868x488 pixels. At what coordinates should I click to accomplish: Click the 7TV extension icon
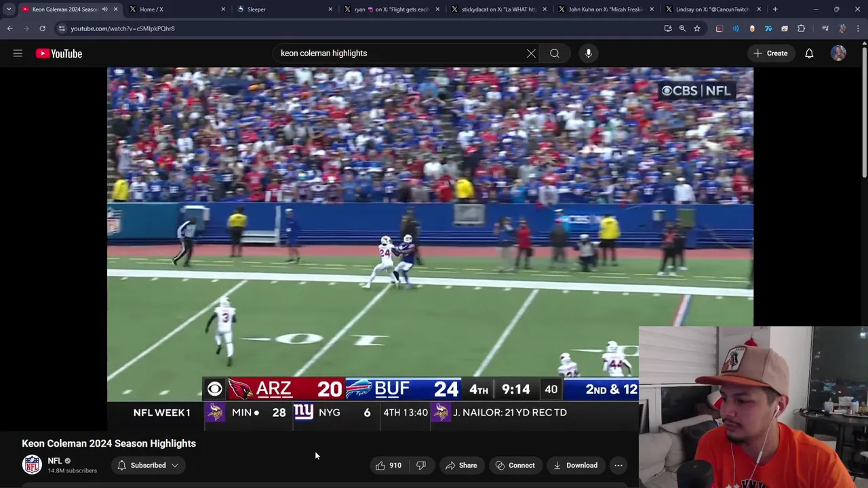[x=768, y=28]
